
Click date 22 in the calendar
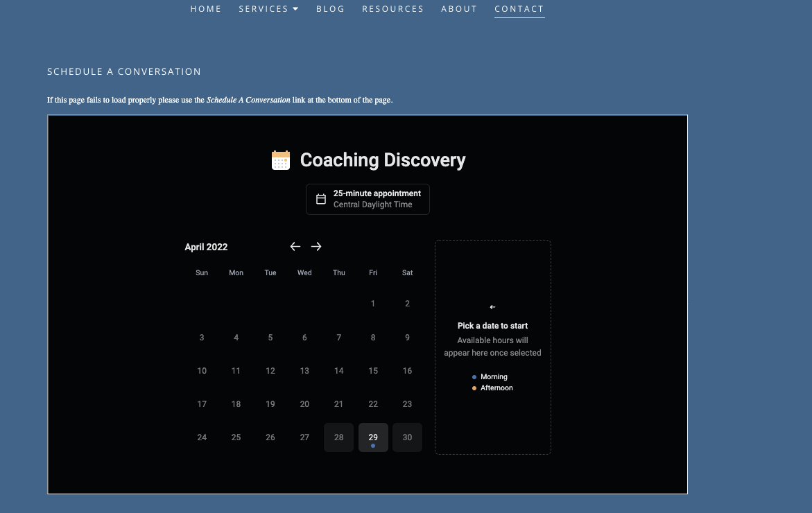pos(373,403)
